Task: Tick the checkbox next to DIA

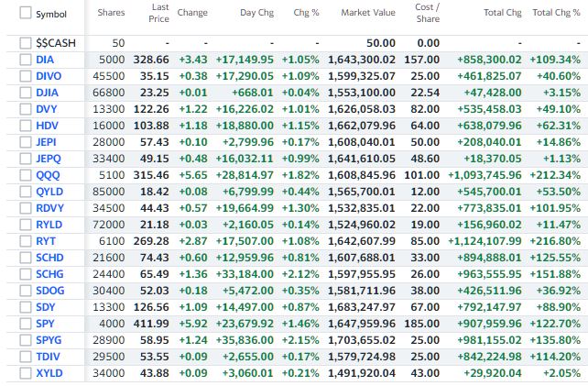Action: 25,59
